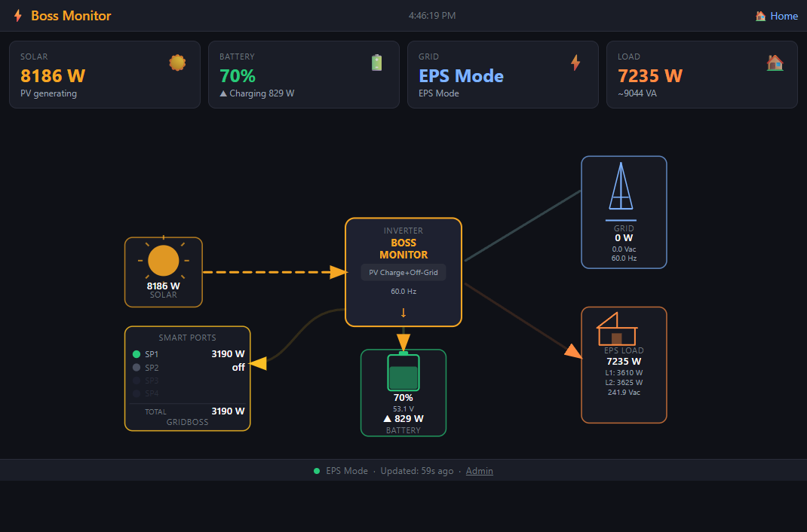Click the yellow arrowhead entering the inverter from solar
Viewport: 807px width, 532px height.
(338, 273)
